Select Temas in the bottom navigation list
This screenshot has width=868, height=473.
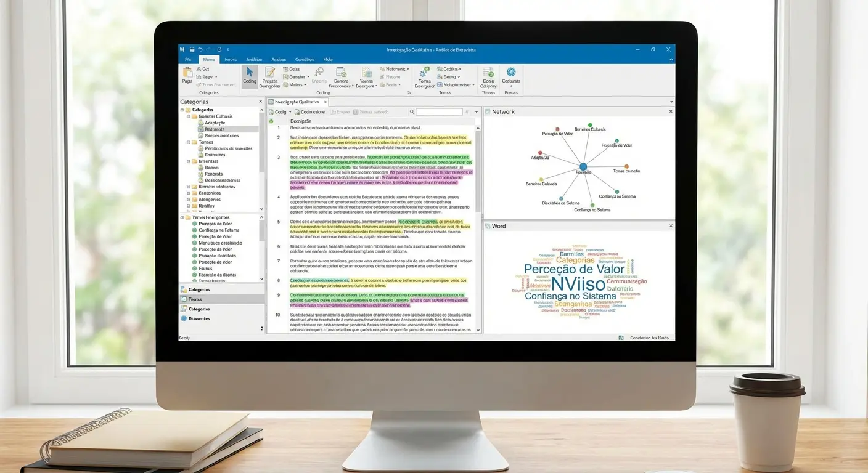point(195,299)
